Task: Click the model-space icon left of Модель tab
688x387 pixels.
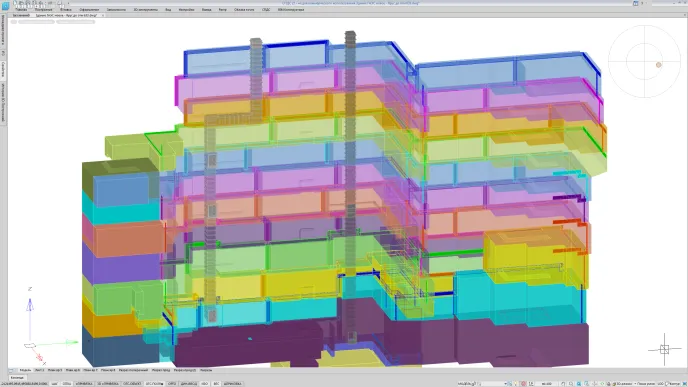Action: (x=11, y=370)
